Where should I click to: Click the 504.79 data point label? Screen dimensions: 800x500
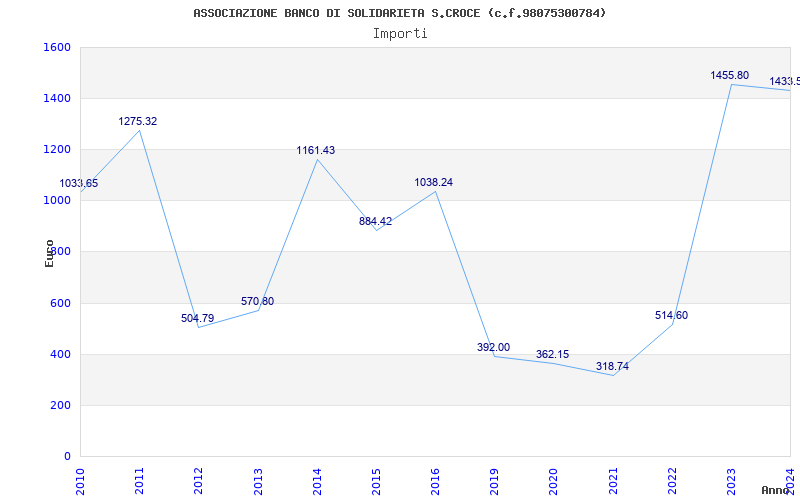point(197,318)
